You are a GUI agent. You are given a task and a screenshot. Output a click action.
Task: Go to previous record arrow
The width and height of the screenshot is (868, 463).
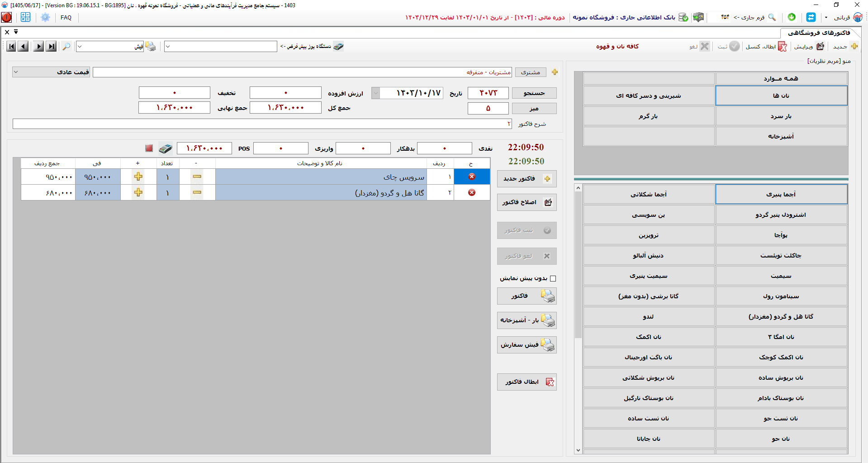pos(24,46)
